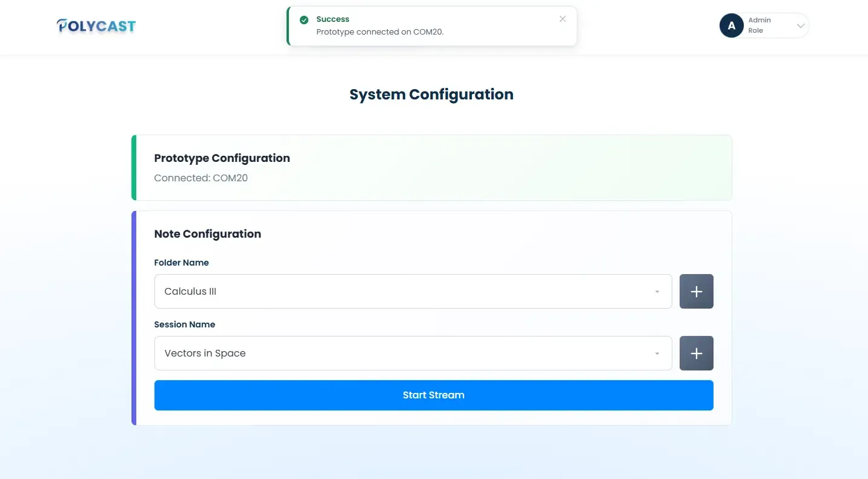Expand the Admin Role account menu chevron
The width and height of the screenshot is (868, 479).
(800, 25)
